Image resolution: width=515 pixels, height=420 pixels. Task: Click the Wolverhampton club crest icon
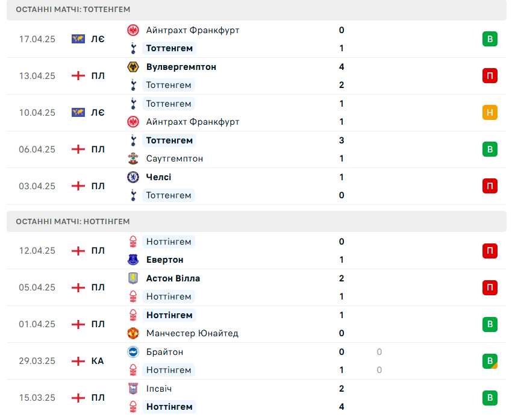(133, 67)
